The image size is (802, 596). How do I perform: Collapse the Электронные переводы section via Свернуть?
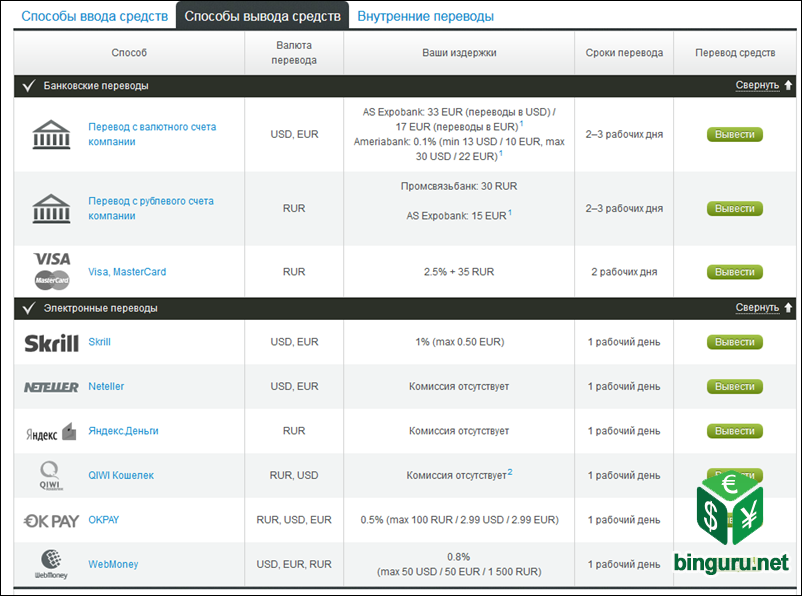point(757,307)
